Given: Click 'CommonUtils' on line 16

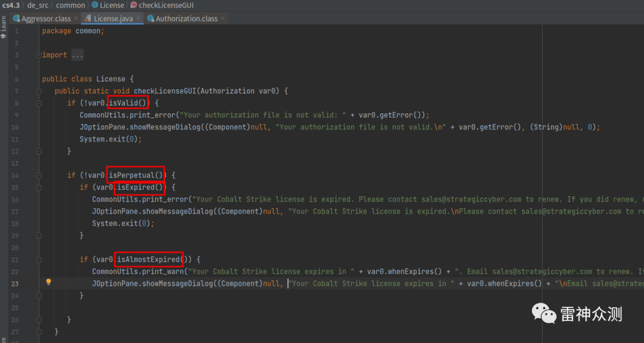Looking at the screenshot, I should 115,200.
